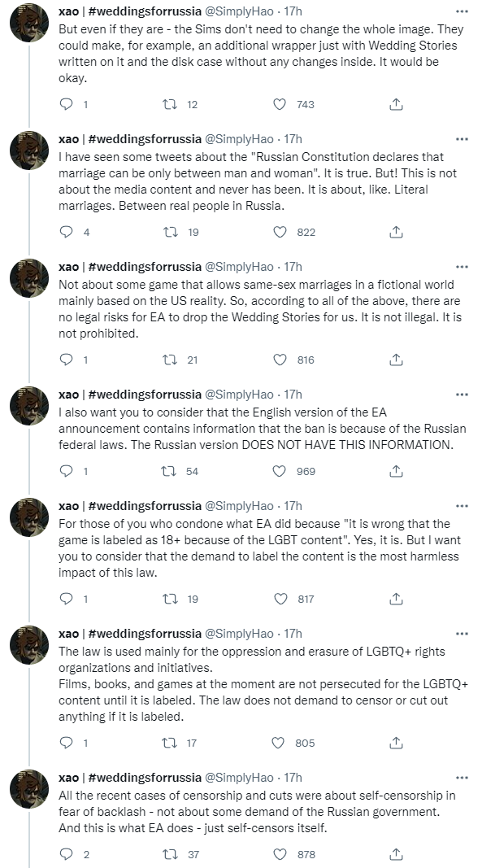Open more options on the 18+ label tweet

point(462,506)
